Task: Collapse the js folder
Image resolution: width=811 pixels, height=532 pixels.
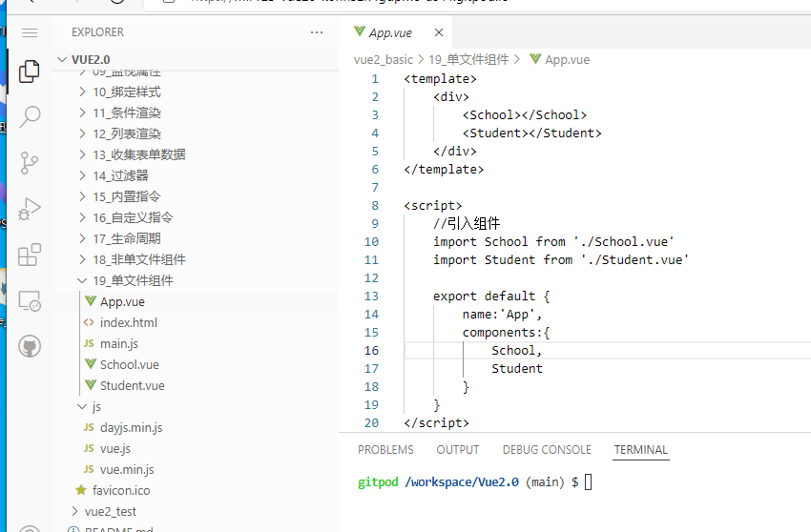Action: click(x=82, y=406)
